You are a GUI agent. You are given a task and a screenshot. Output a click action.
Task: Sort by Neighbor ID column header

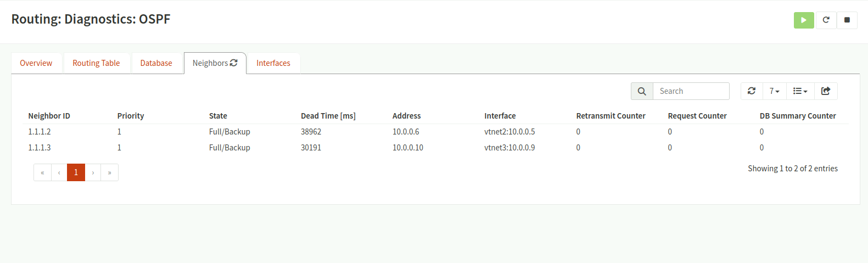[x=49, y=116]
